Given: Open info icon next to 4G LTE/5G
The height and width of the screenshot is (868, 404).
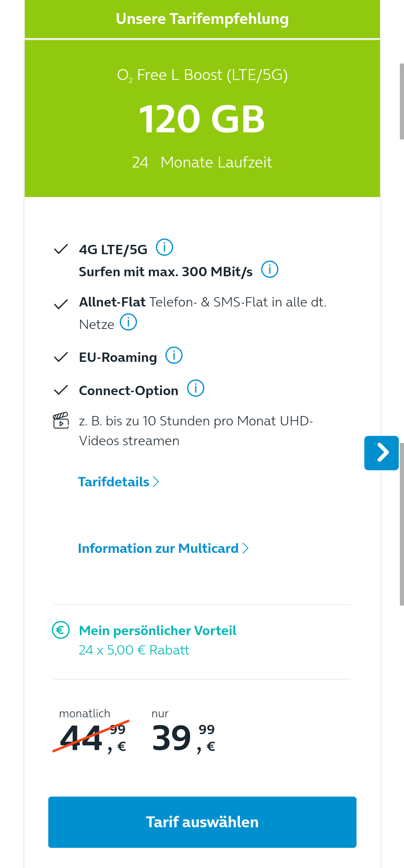Looking at the screenshot, I should click(164, 247).
